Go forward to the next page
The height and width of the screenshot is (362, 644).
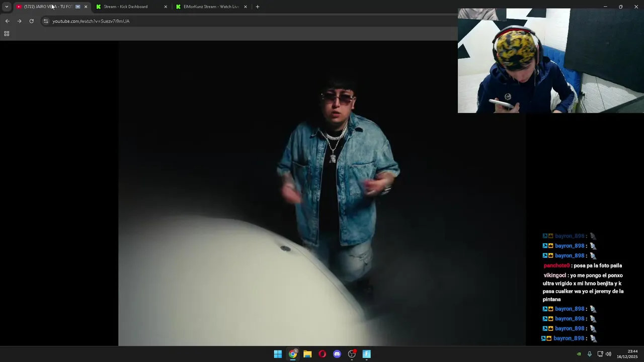pyautogui.click(x=19, y=21)
